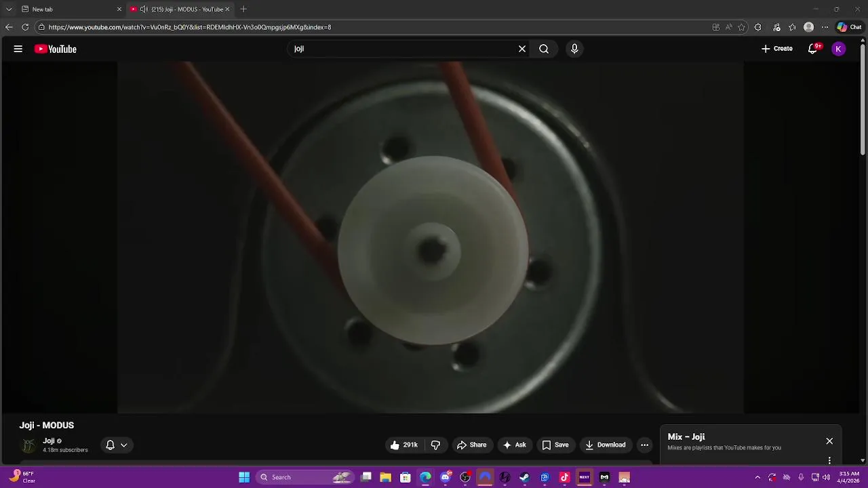
Task: Close the Mix – Joji panel
Action: coord(829,441)
